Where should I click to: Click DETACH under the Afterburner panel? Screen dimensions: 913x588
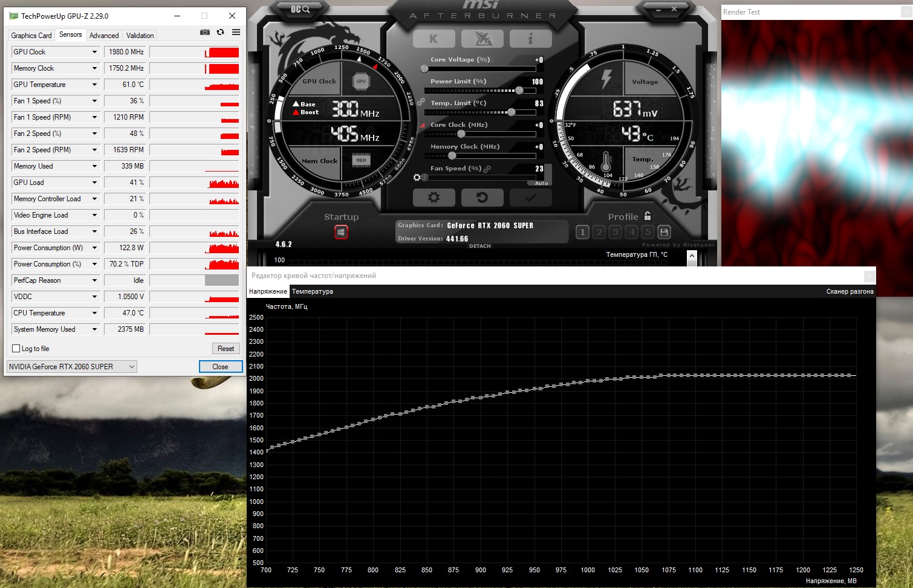click(480, 246)
